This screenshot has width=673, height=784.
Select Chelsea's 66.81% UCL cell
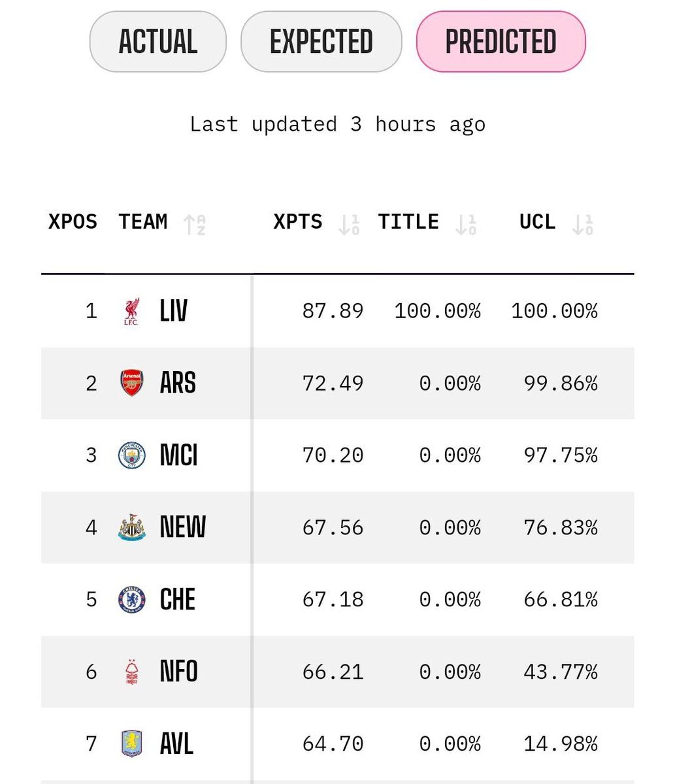[560, 599]
